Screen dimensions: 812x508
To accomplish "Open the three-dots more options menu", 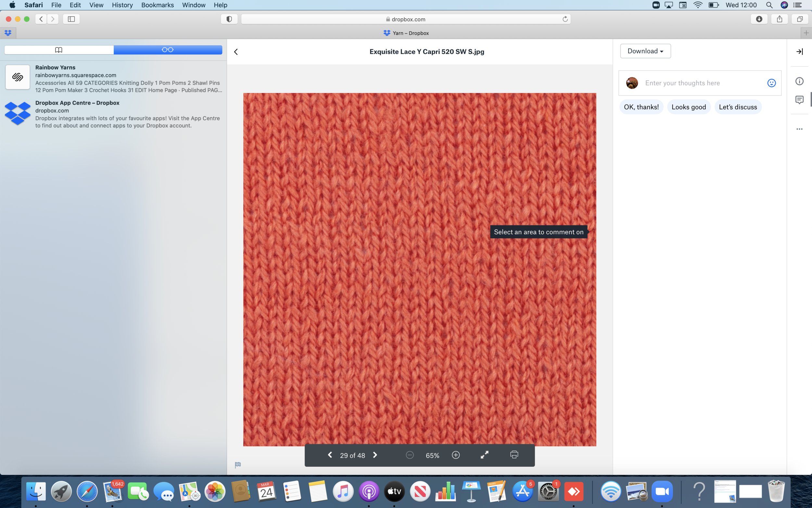I will (x=799, y=129).
